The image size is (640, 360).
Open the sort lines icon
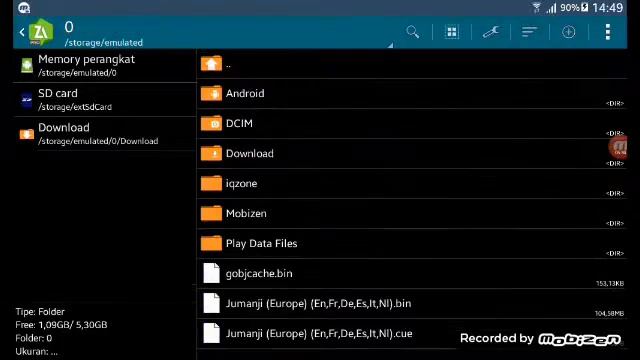point(529,32)
